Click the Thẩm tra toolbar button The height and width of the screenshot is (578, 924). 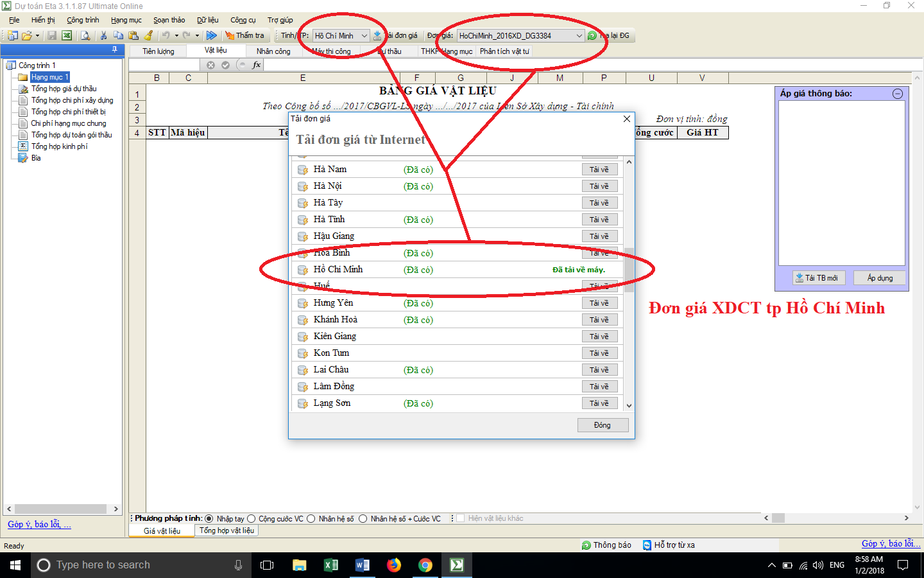coord(244,36)
